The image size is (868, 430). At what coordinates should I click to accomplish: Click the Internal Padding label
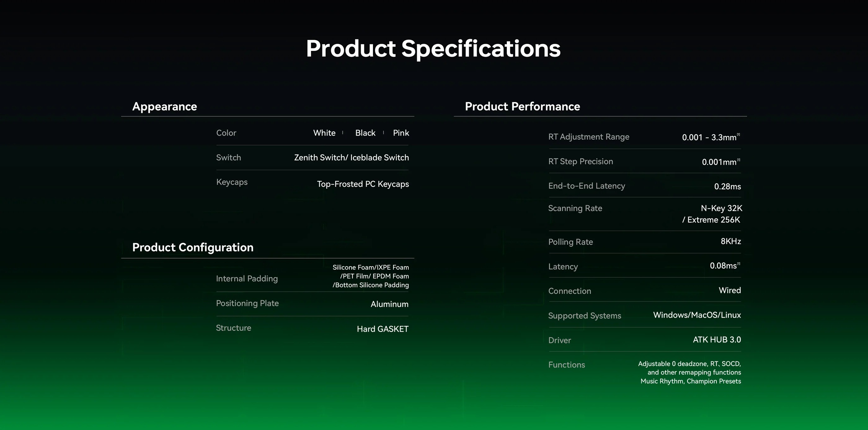pyautogui.click(x=247, y=279)
